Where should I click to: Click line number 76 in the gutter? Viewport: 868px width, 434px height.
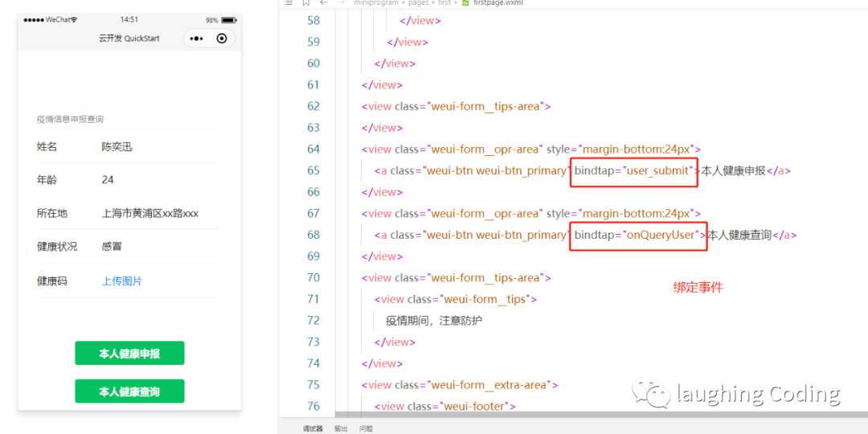pyautogui.click(x=313, y=406)
